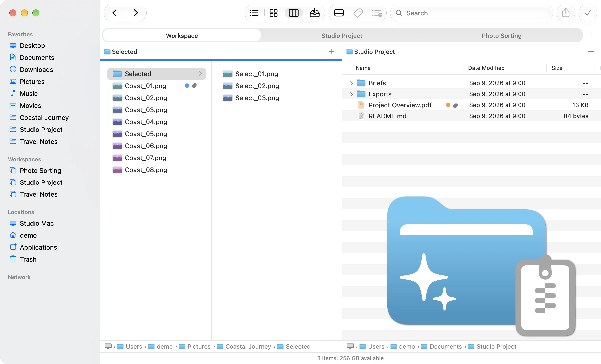Sort by the Date Modified column header
This screenshot has width=601, height=364.
(x=486, y=68)
